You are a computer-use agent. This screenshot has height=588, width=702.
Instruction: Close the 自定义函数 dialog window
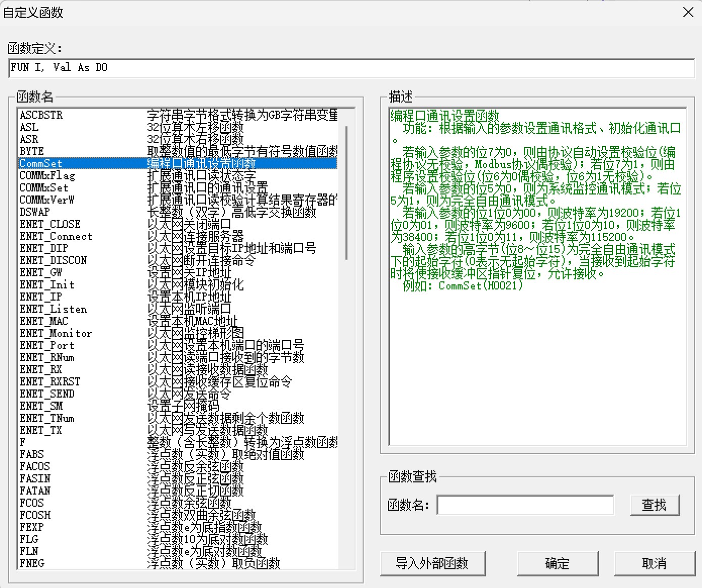688,12
